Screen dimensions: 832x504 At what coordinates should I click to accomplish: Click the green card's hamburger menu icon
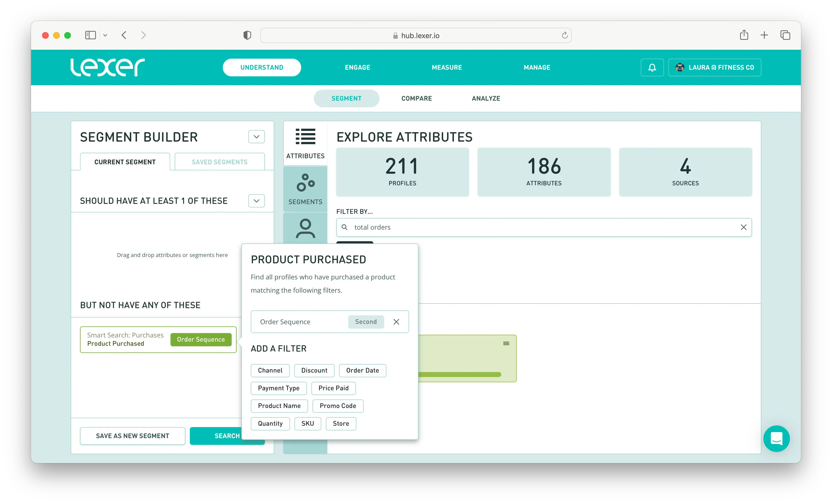pyautogui.click(x=506, y=343)
